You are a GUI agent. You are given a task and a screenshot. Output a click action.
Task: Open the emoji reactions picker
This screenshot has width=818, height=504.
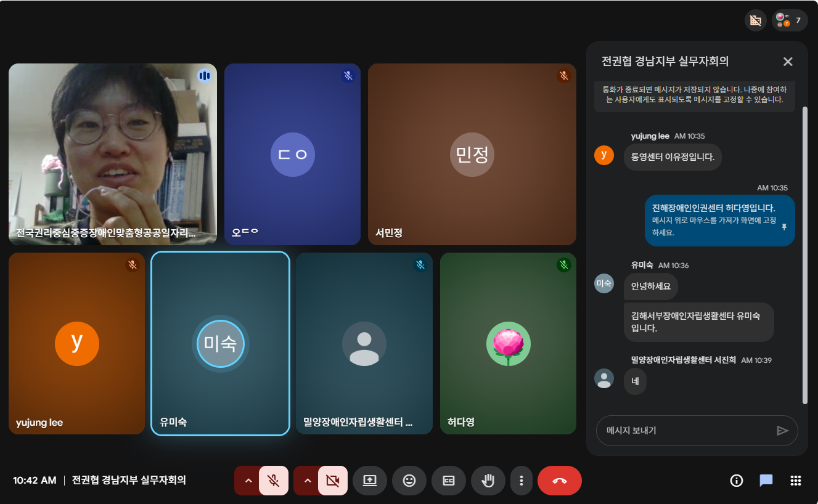[x=409, y=481]
